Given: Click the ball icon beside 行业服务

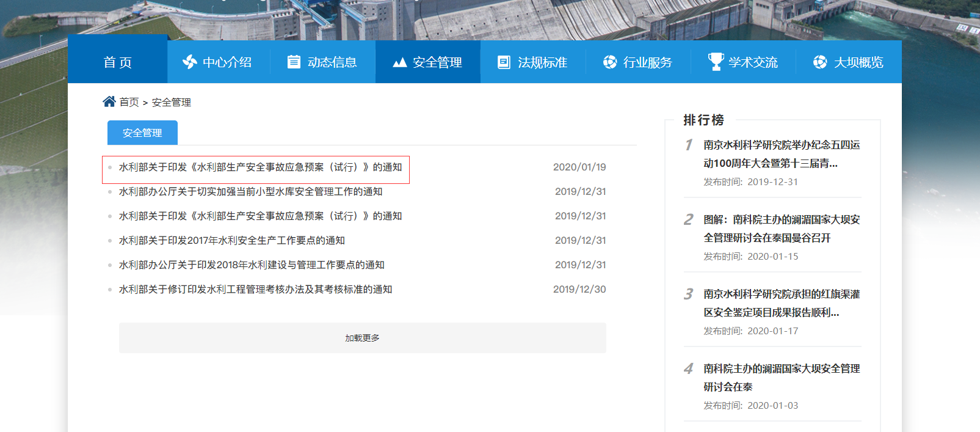Looking at the screenshot, I should (x=609, y=62).
